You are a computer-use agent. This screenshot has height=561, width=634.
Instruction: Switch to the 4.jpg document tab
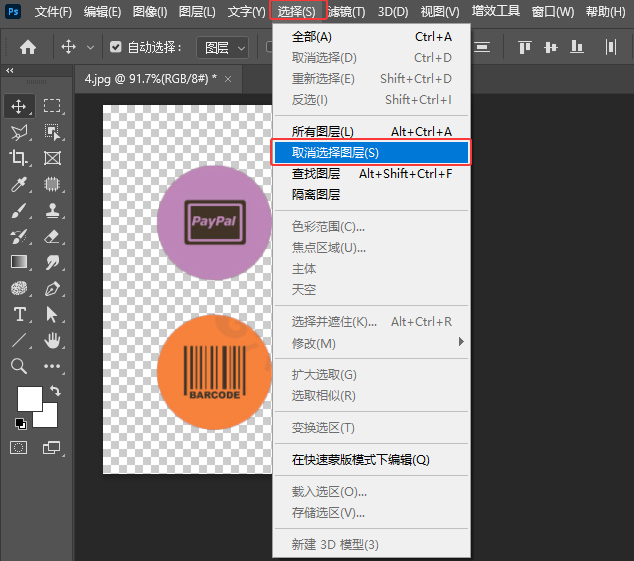pyautogui.click(x=151, y=79)
